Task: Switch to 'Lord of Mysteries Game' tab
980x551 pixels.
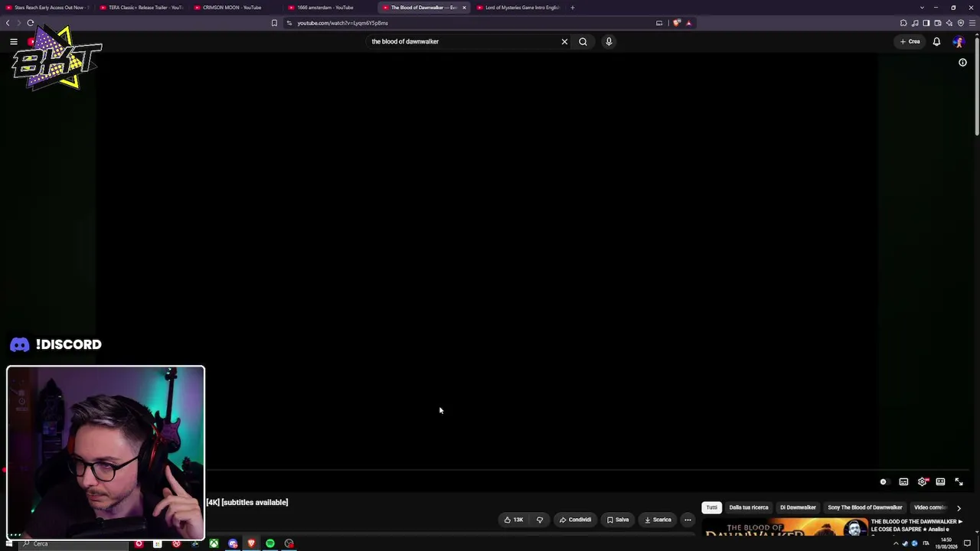Action: click(x=519, y=8)
